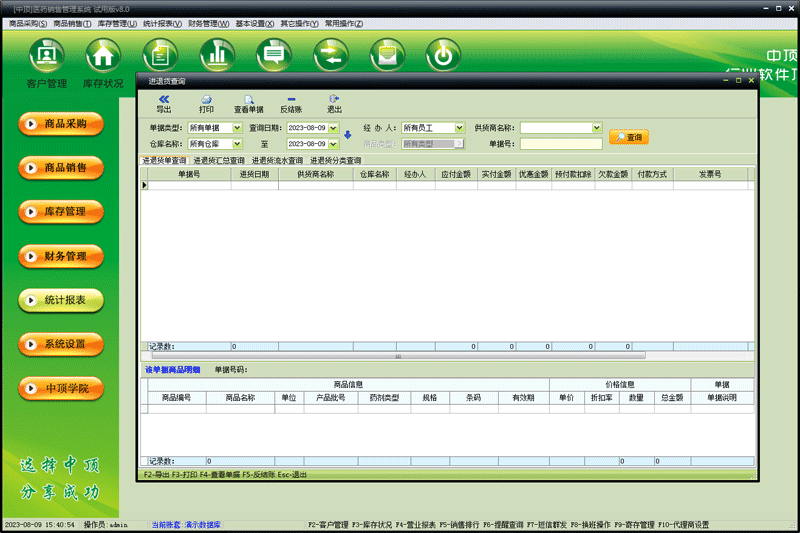The height and width of the screenshot is (533, 800).
Task: Click the 实付金额 column header
Action: pyautogui.click(x=496, y=174)
